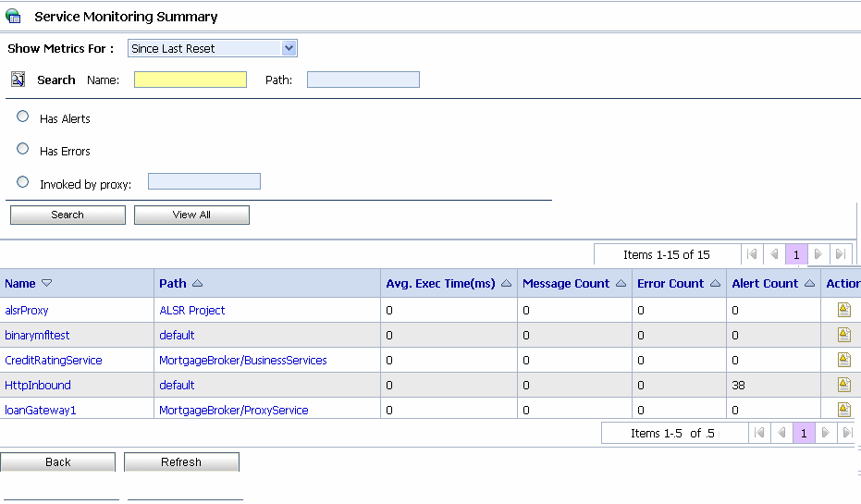This screenshot has height=504, width=861.
Task: Sort by Message Count column arrow
Action: click(x=621, y=283)
